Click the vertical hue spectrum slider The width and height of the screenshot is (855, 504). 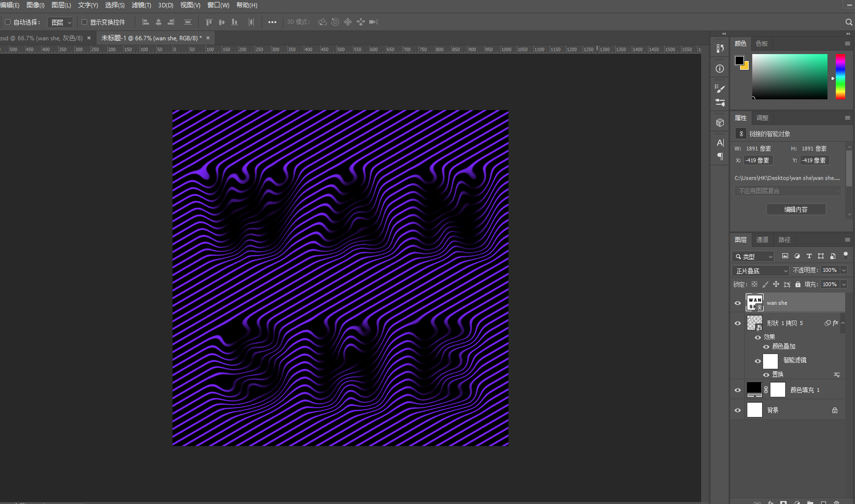pos(841,77)
